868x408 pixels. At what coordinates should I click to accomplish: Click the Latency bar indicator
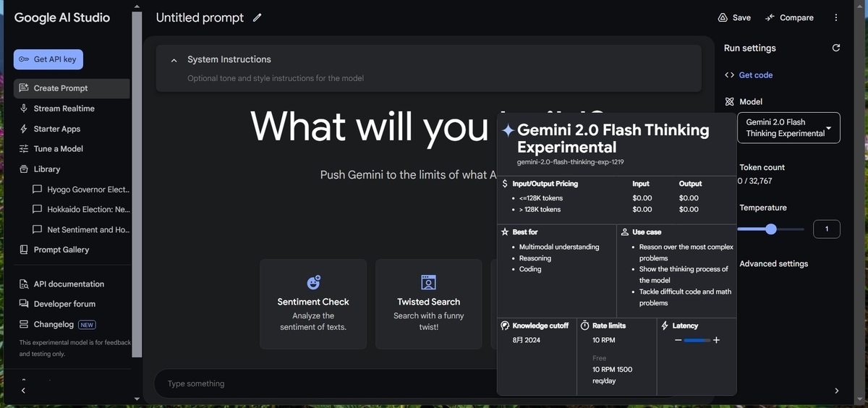tap(697, 340)
